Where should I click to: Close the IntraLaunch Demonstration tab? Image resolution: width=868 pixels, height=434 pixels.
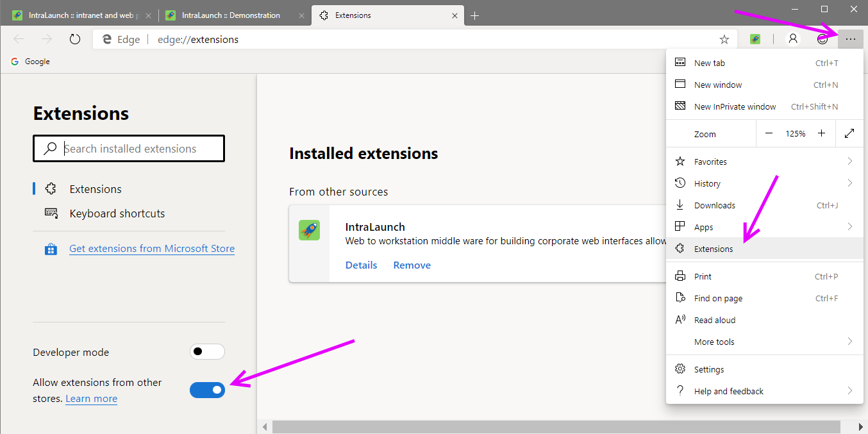coord(300,15)
